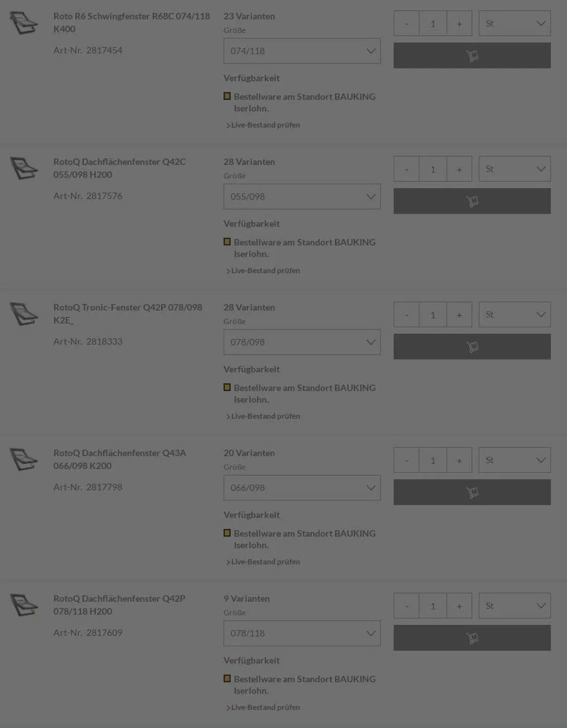
Task: Add Roto R6 Schwingfenster R68C to cart
Action: (472, 55)
